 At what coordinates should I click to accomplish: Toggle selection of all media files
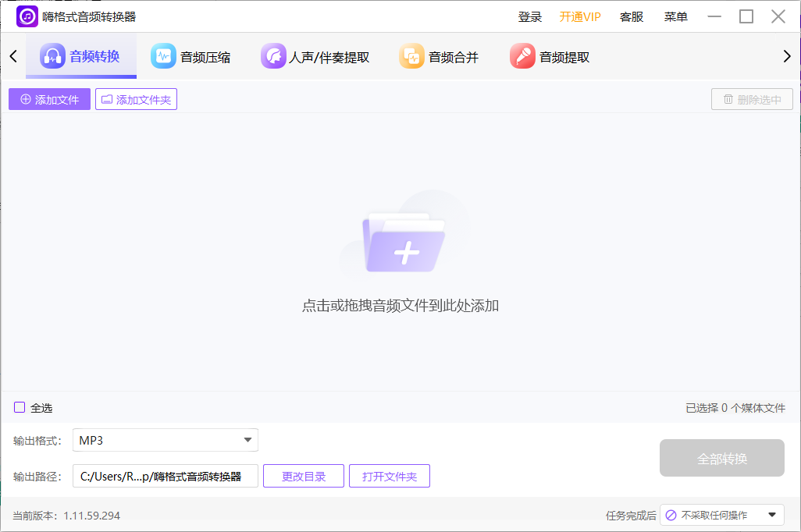pos(19,407)
